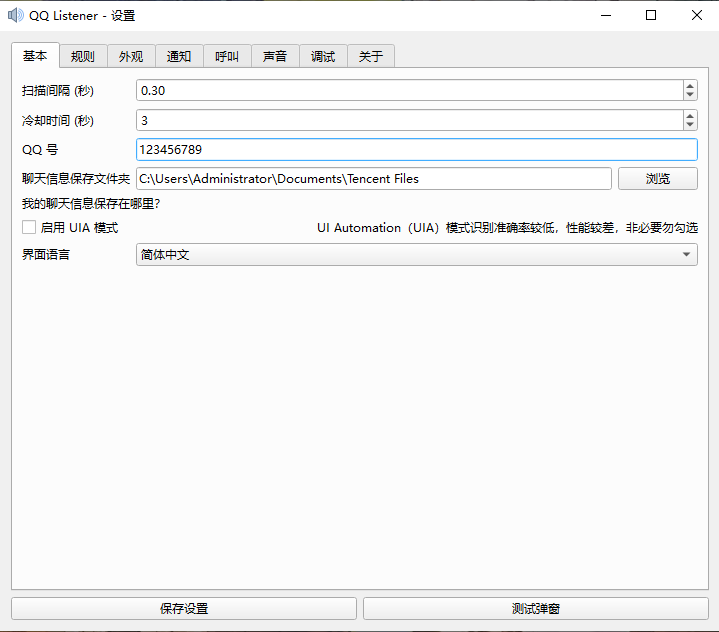Open the 调试 tab

(323, 56)
